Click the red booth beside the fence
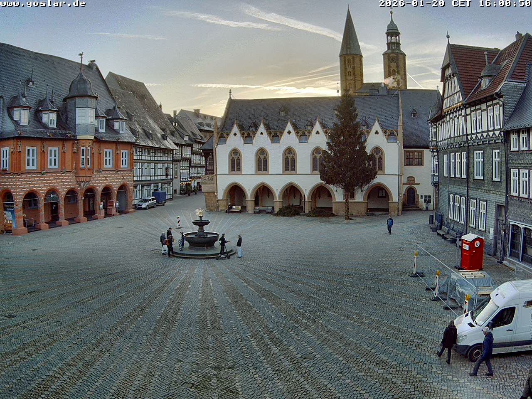The width and height of the screenshot is (532, 399). pos(472,252)
